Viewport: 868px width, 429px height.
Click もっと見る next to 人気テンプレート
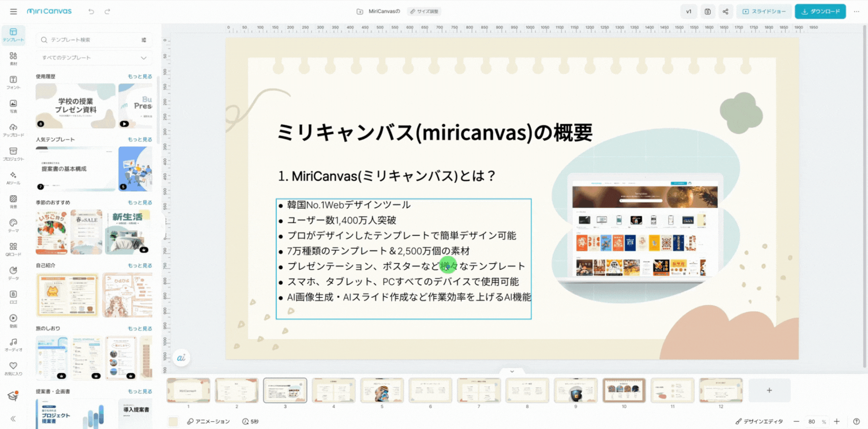(140, 140)
